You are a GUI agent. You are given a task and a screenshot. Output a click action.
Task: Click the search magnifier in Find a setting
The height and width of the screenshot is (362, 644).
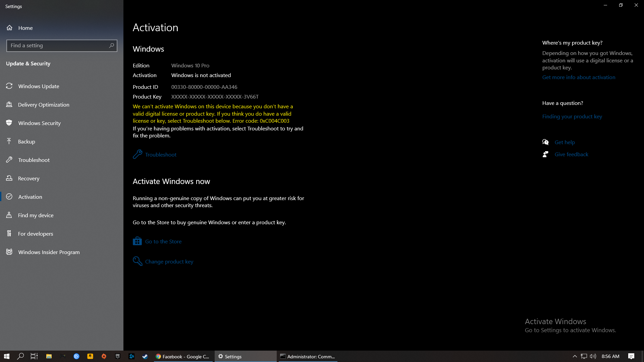[x=111, y=45]
